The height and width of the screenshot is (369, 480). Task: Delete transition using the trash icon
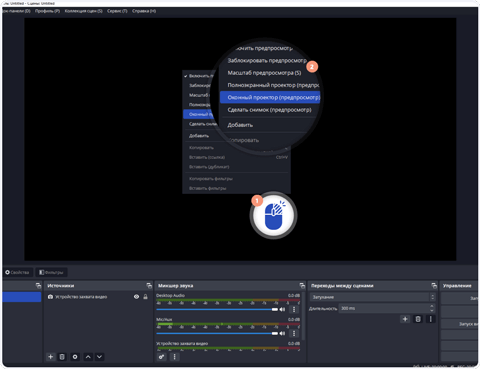pyautogui.click(x=418, y=319)
